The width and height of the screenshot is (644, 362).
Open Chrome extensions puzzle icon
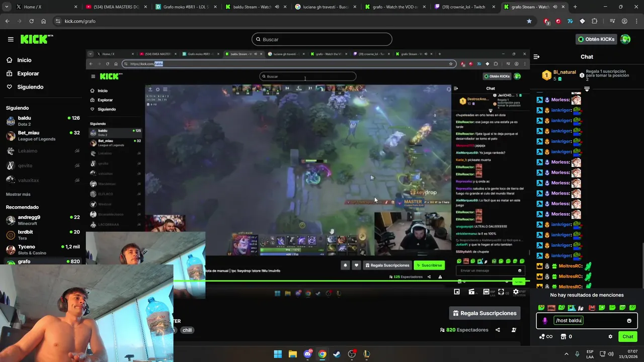coord(595,21)
